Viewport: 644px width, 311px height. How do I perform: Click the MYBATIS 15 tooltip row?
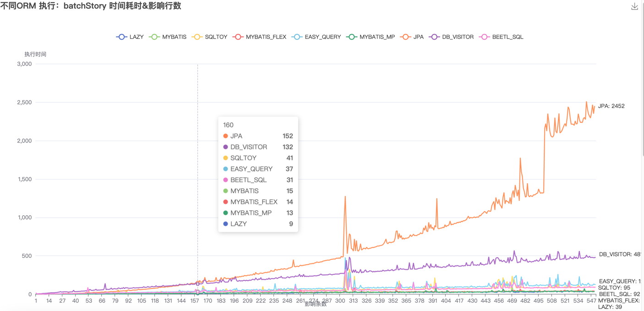pos(258,191)
